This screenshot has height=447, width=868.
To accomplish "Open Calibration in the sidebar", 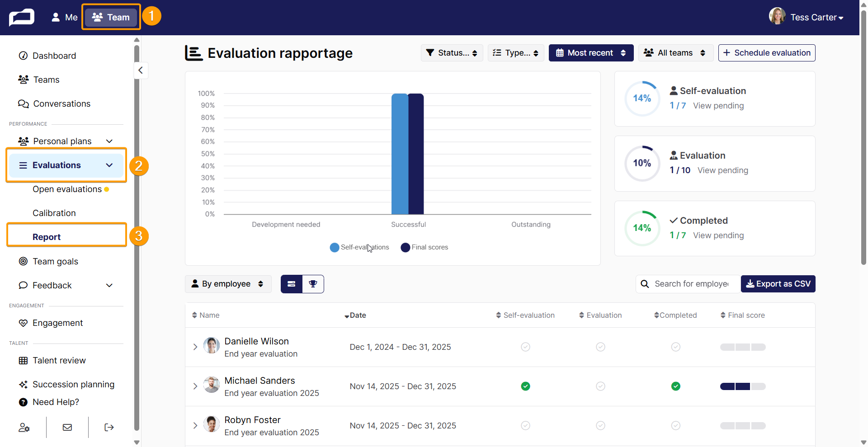I will click(54, 213).
